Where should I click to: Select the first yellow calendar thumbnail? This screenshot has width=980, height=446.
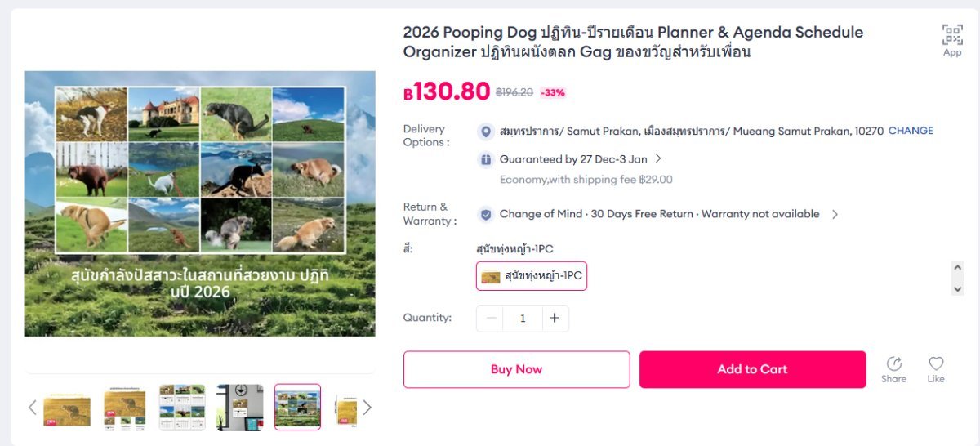pos(67,407)
